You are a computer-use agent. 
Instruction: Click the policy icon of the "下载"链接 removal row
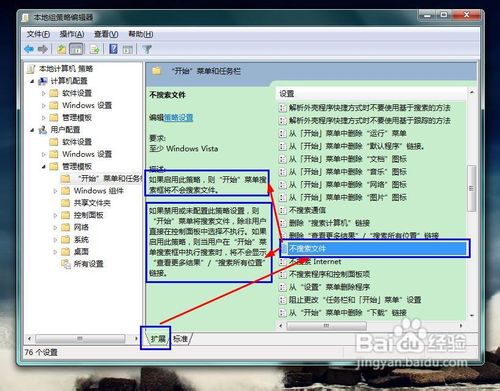coord(282,313)
